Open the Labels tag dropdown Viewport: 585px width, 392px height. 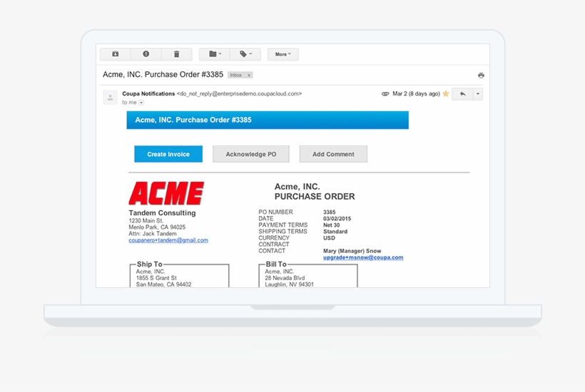(245, 54)
